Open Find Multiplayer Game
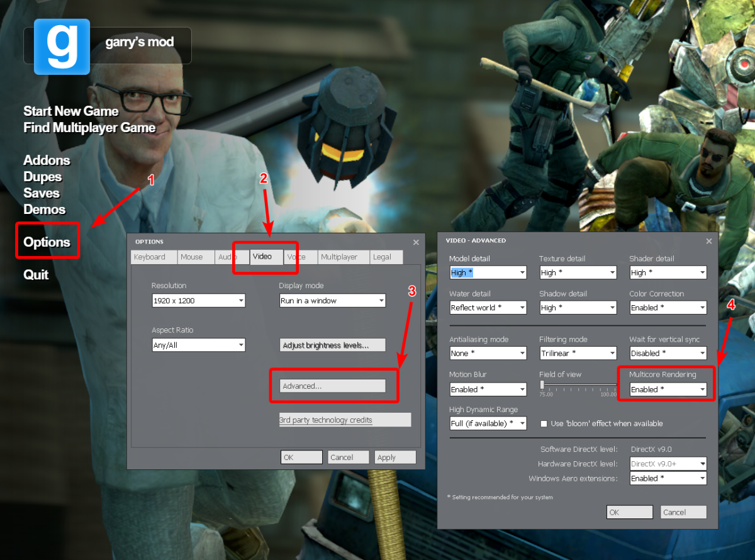Viewport: 755px width, 560px height. pyautogui.click(x=89, y=128)
